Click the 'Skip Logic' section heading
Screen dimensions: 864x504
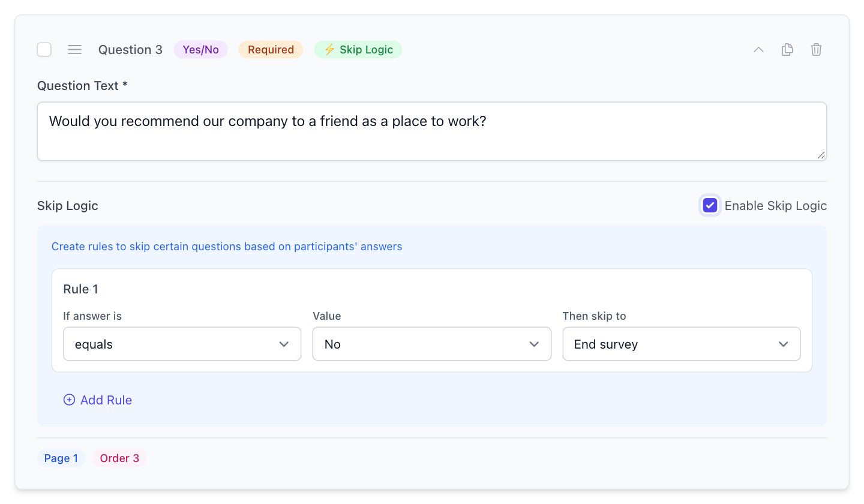click(x=67, y=206)
